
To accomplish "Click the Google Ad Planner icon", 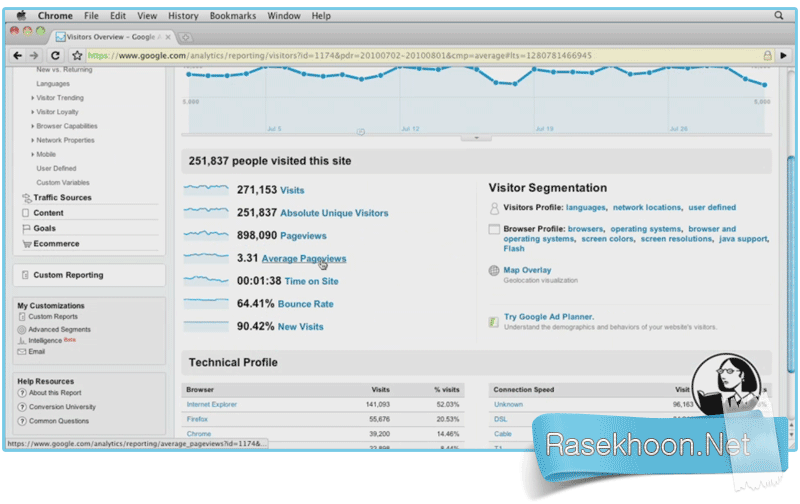I will pyautogui.click(x=493, y=322).
